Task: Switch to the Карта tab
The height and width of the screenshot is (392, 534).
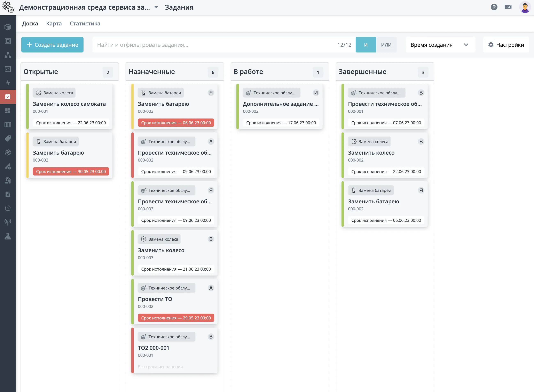Action: pyautogui.click(x=54, y=24)
